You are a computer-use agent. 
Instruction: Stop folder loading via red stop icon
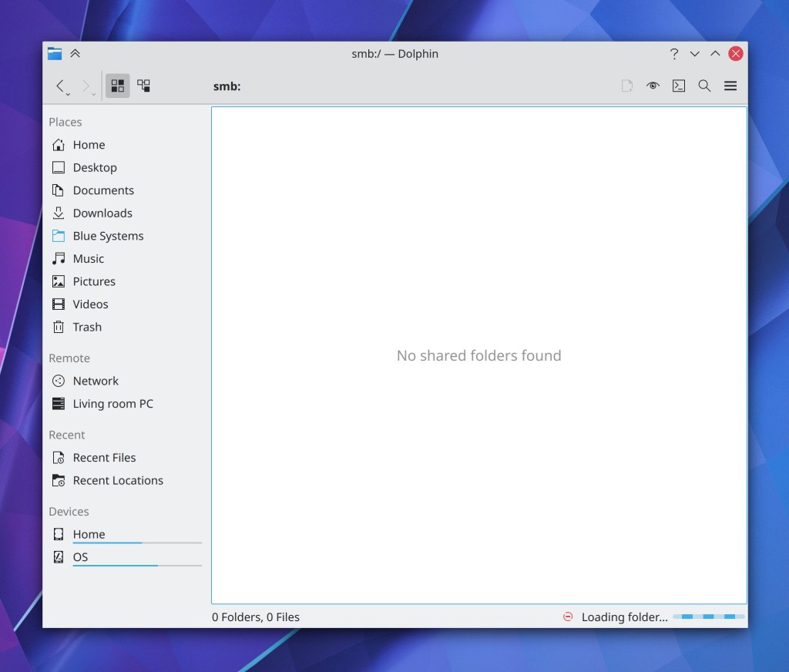[568, 617]
